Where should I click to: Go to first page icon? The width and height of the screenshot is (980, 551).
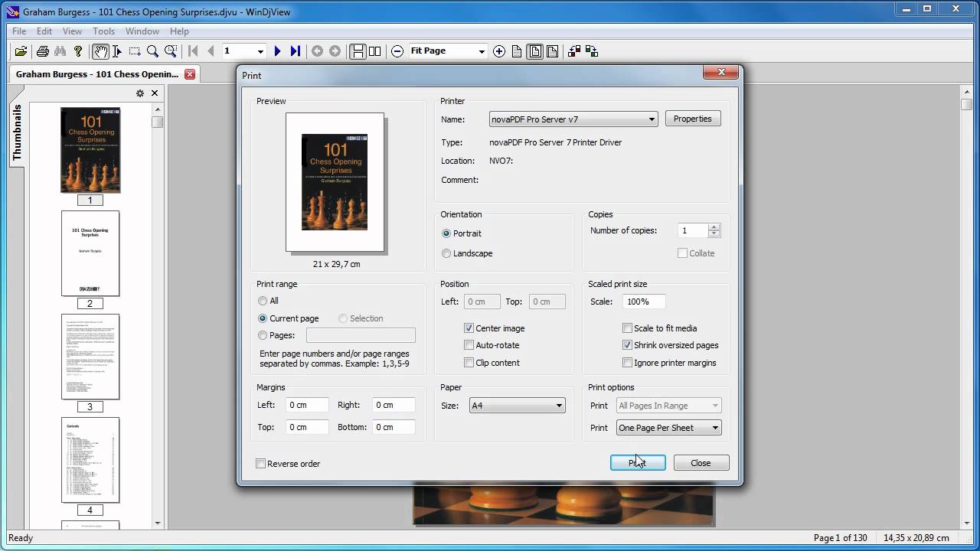coord(193,51)
